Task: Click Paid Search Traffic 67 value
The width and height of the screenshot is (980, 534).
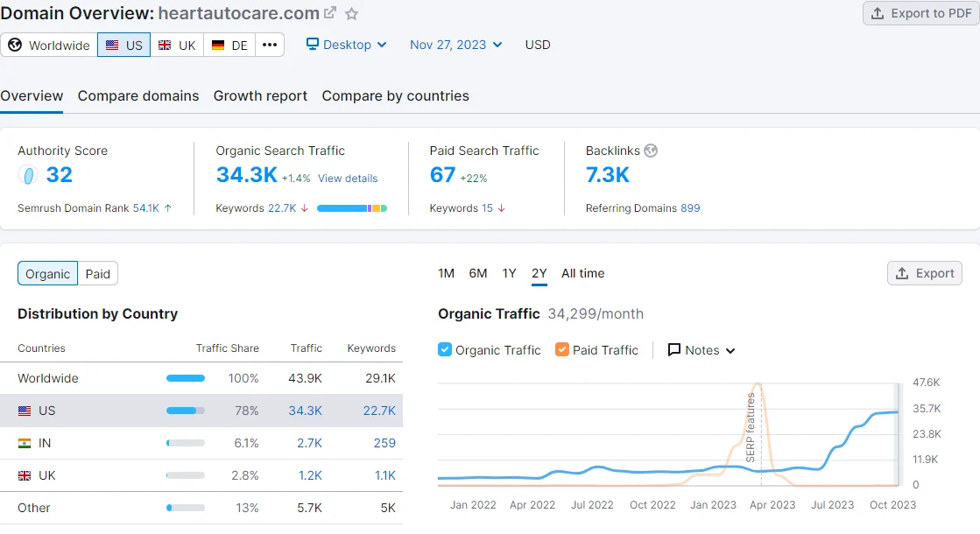Action: tap(442, 175)
